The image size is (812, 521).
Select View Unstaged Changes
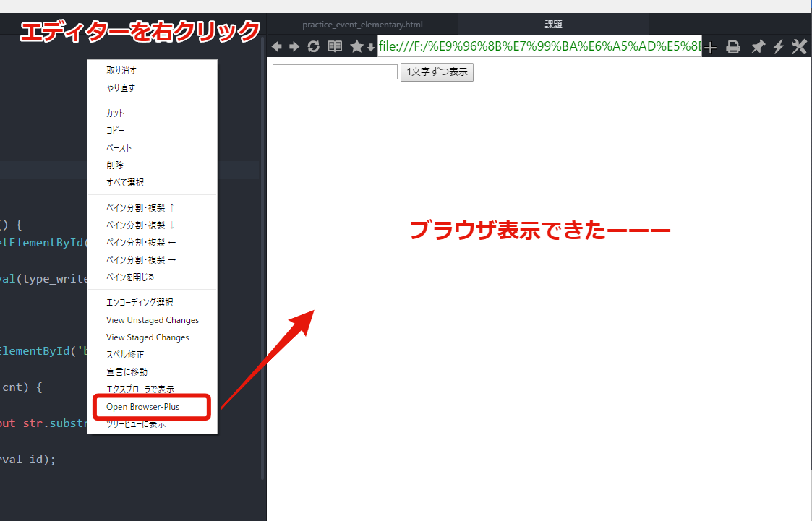coord(153,320)
